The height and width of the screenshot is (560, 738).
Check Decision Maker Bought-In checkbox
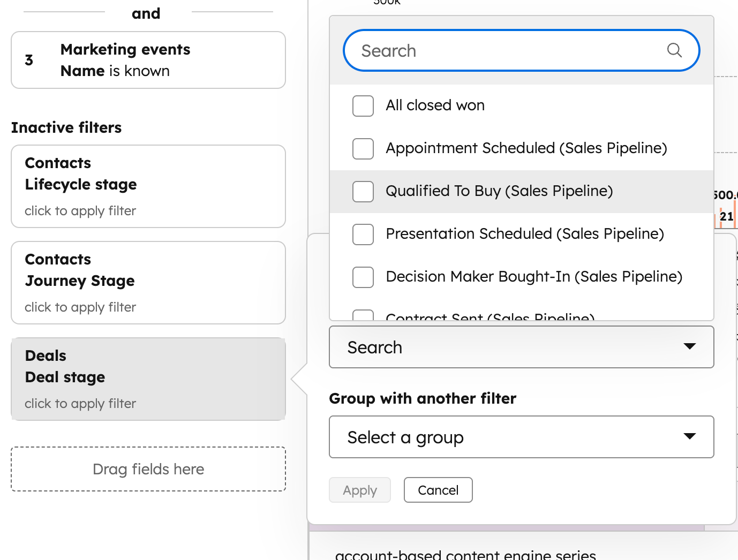click(x=363, y=277)
